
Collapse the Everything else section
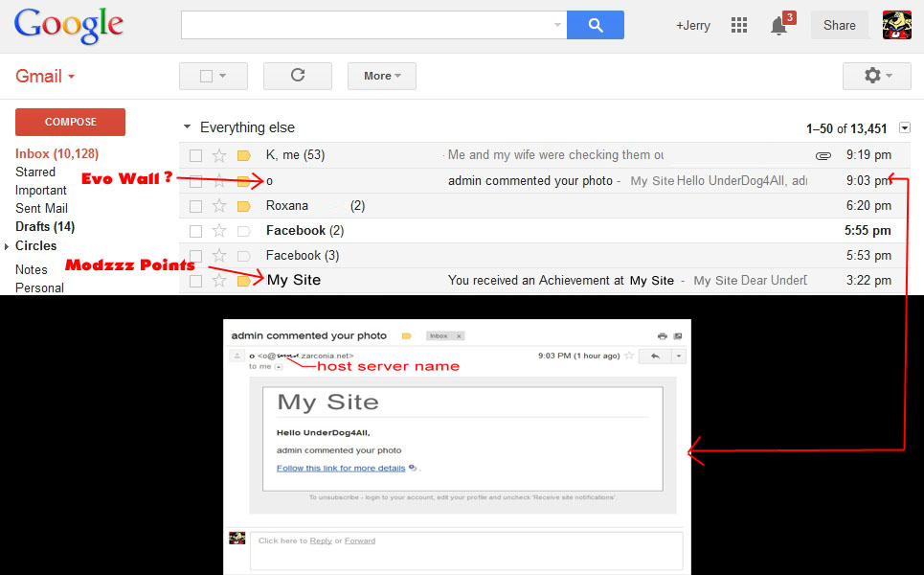(188, 126)
